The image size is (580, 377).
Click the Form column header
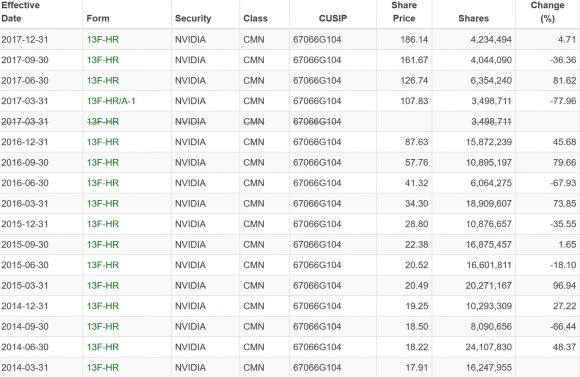click(x=98, y=18)
